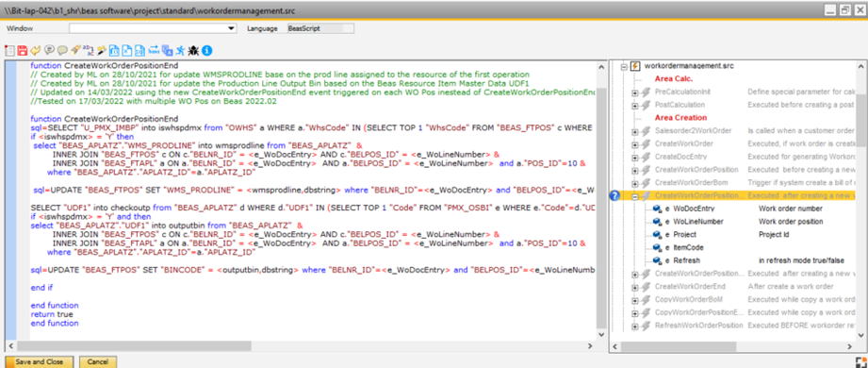Select the PostCalculation tree entry
This screenshot has width=868, height=368.
pyautogui.click(x=680, y=105)
